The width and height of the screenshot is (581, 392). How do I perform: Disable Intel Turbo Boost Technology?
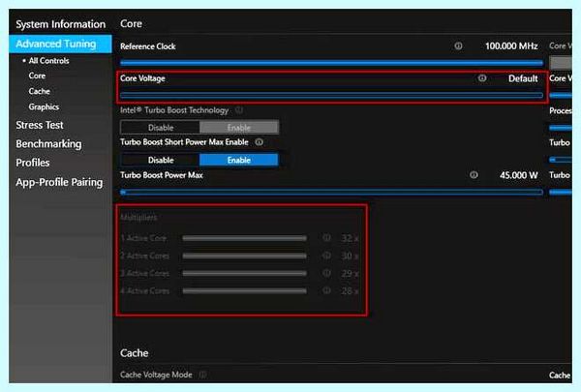[x=160, y=128]
